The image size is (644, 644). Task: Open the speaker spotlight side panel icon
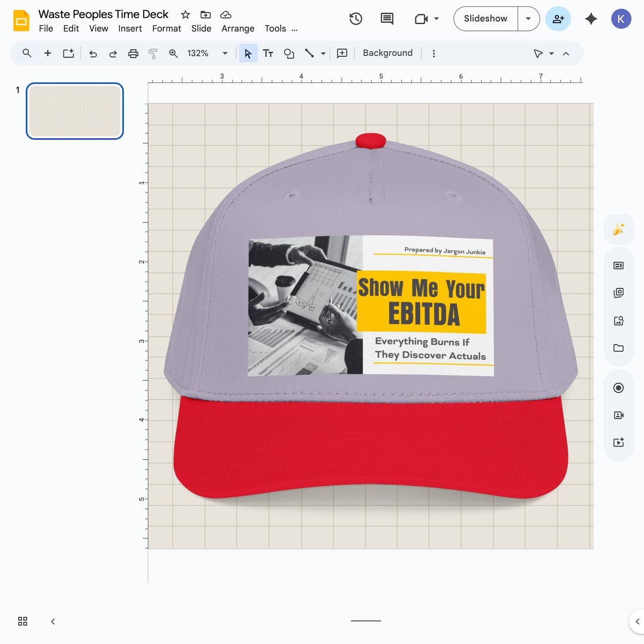(x=619, y=415)
